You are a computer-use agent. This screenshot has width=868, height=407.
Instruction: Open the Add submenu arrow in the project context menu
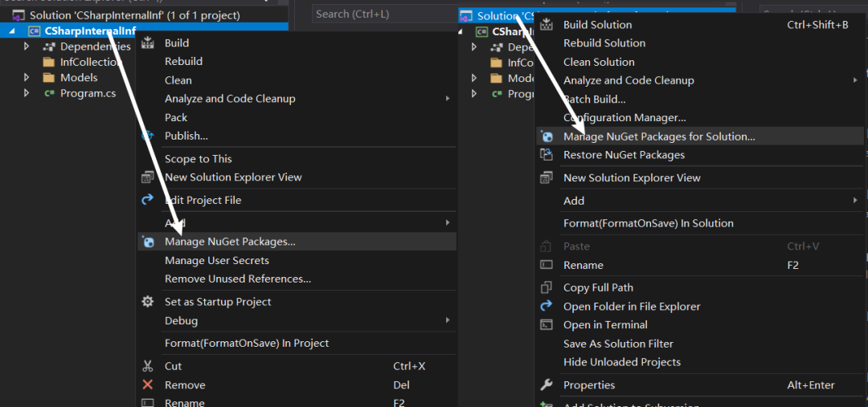click(x=448, y=223)
